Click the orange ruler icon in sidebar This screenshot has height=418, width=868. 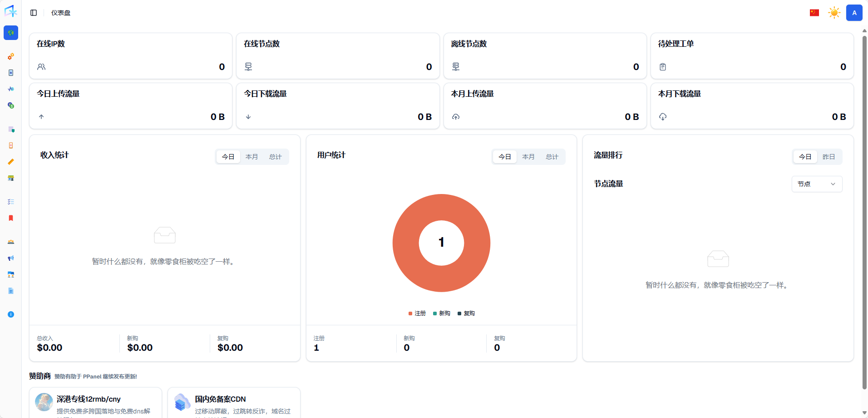(11, 162)
